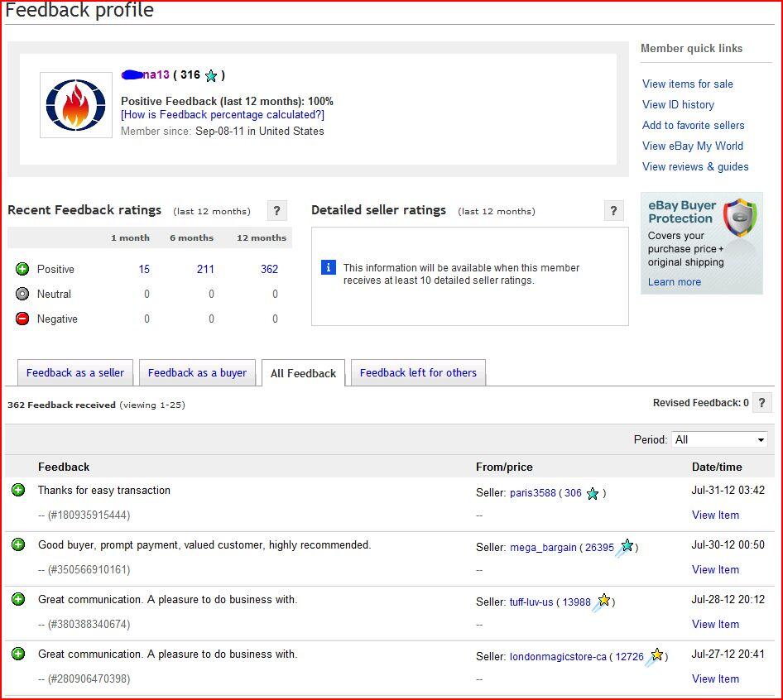Select the All Feedback tab

303,373
